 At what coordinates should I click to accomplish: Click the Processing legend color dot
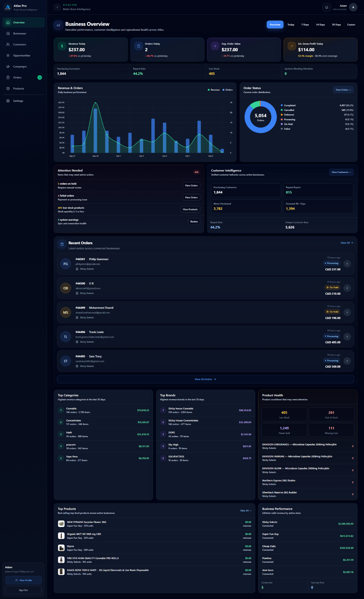(x=282, y=119)
